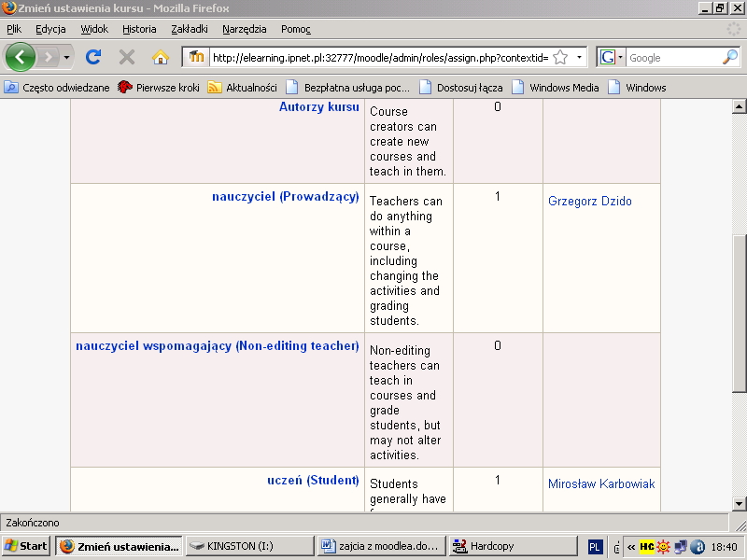Open the Historia menu
This screenshot has height=560, width=747.
click(x=139, y=29)
